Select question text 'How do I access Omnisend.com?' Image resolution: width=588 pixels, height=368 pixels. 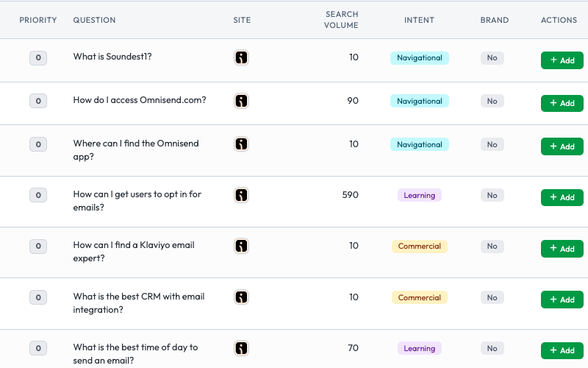pyautogui.click(x=140, y=100)
